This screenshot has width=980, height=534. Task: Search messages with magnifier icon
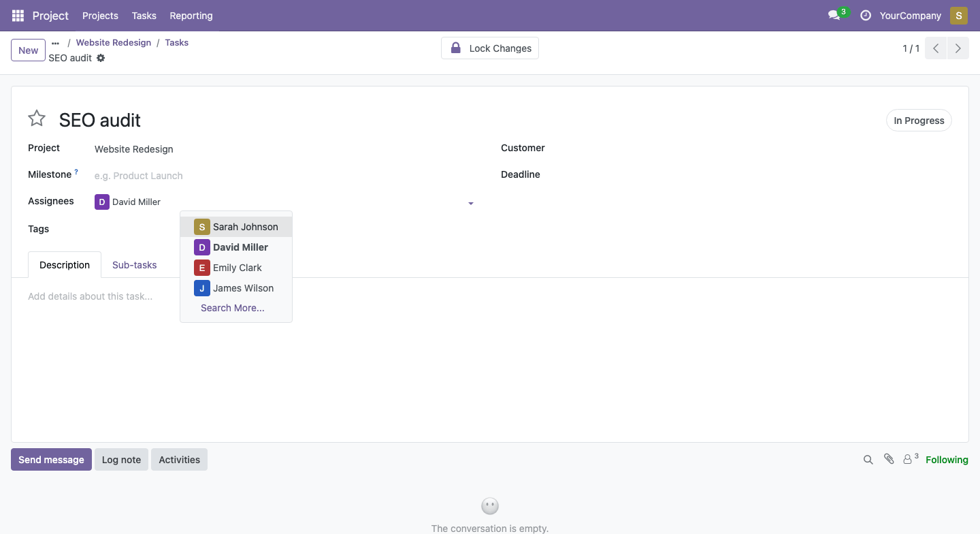[868, 460]
